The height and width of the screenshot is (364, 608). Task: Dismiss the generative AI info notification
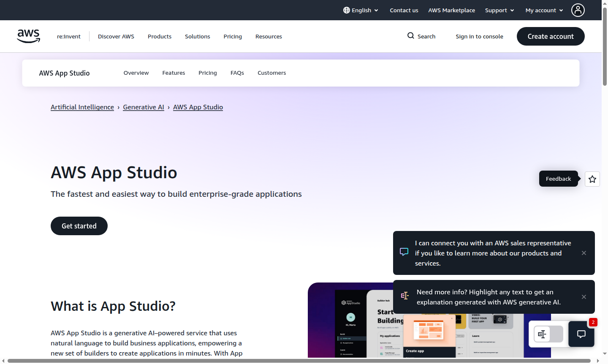tap(584, 297)
